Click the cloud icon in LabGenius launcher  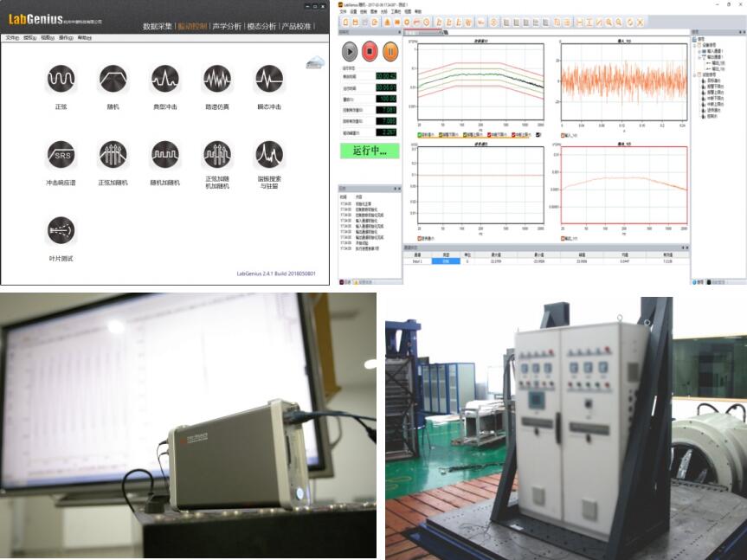pyautogui.click(x=315, y=62)
